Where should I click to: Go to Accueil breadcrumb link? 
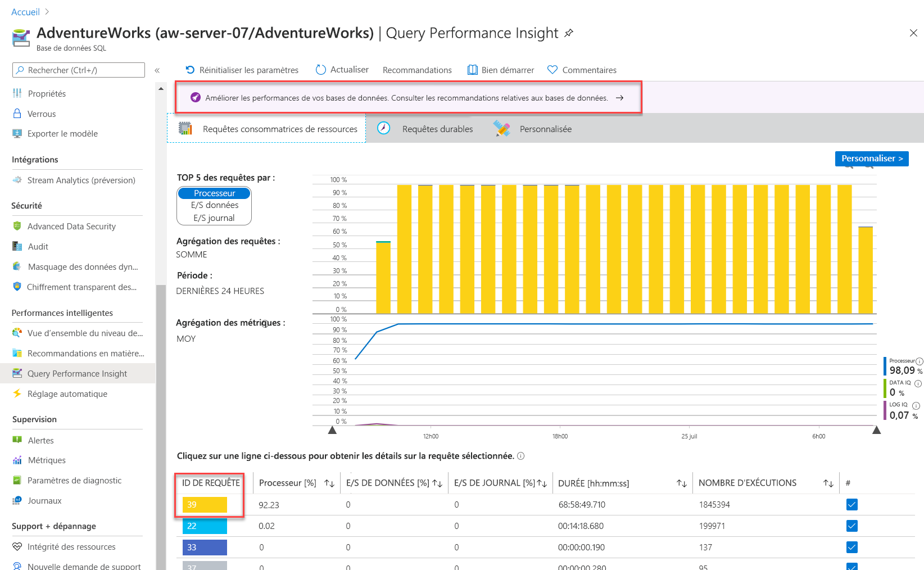click(25, 12)
